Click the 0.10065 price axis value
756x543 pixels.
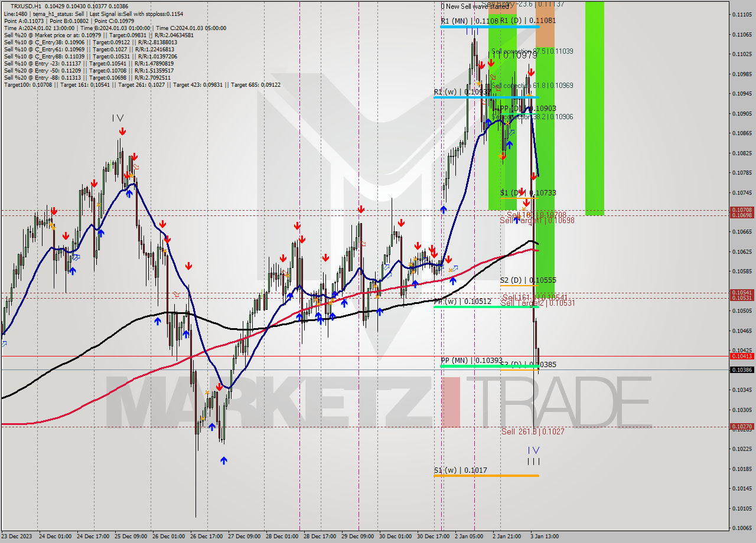(x=742, y=528)
